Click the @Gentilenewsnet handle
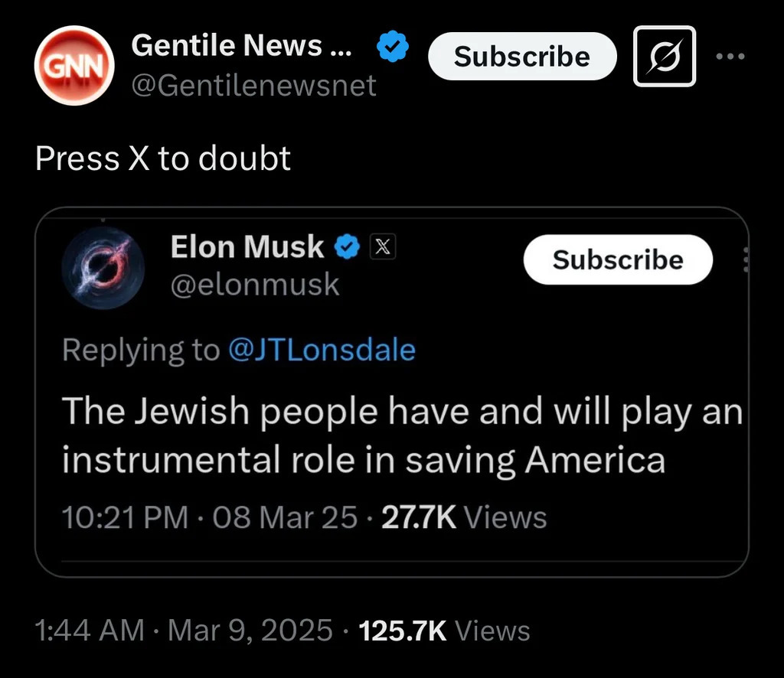 (x=254, y=85)
